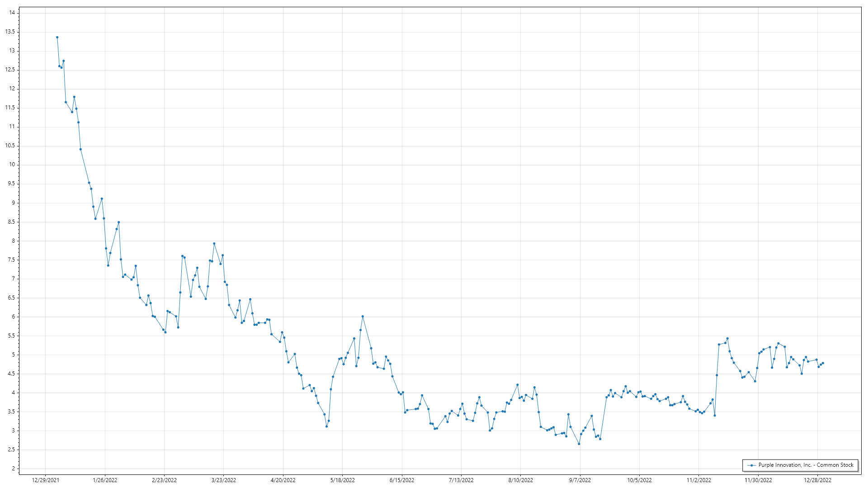This screenshot has width=868, height=488.
Task: Click the March peak data point near 7.9
Action: (x=214, y=244)
